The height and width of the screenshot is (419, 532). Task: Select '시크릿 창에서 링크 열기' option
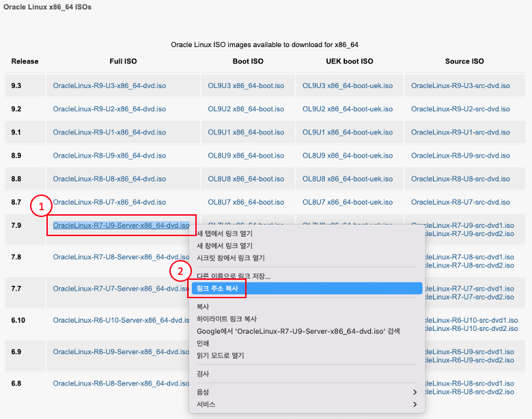tap(231, 258)
